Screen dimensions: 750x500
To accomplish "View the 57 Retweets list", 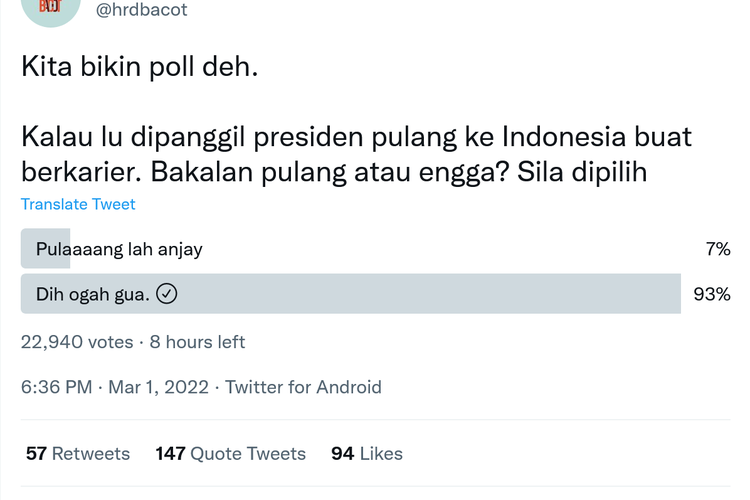I will 78,454.
